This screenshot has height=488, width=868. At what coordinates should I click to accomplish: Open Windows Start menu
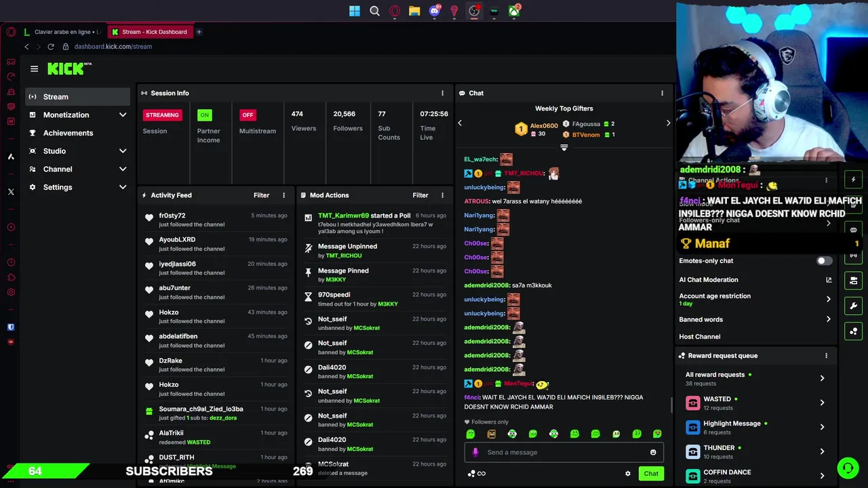[355, 11]
